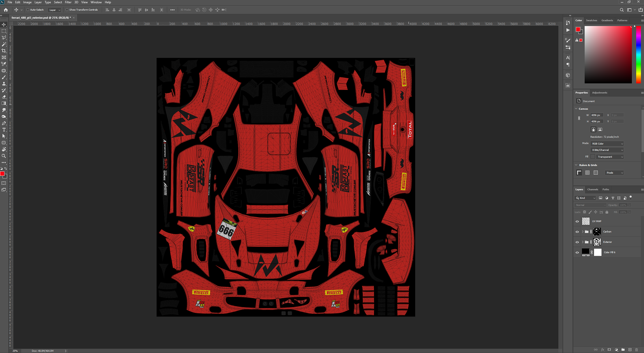The height and width of the screenshot is (353, 644).
Task: Click inside the red color picker field
Action: point(608,54)
